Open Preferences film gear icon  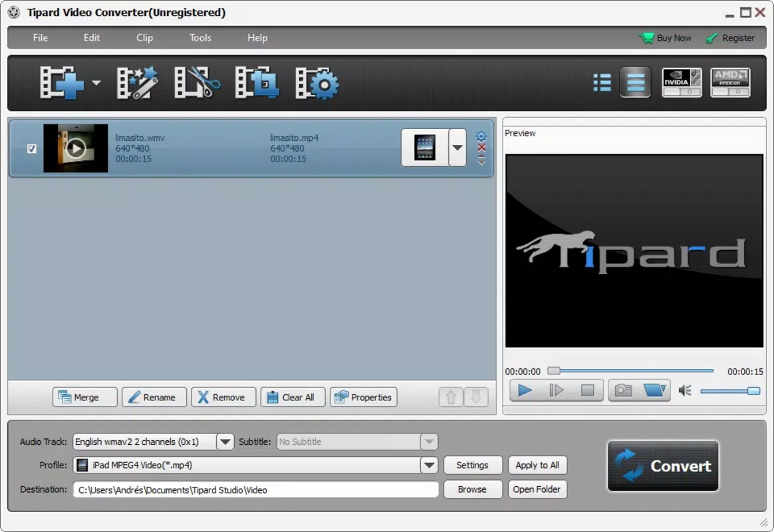tap(317, 83)
